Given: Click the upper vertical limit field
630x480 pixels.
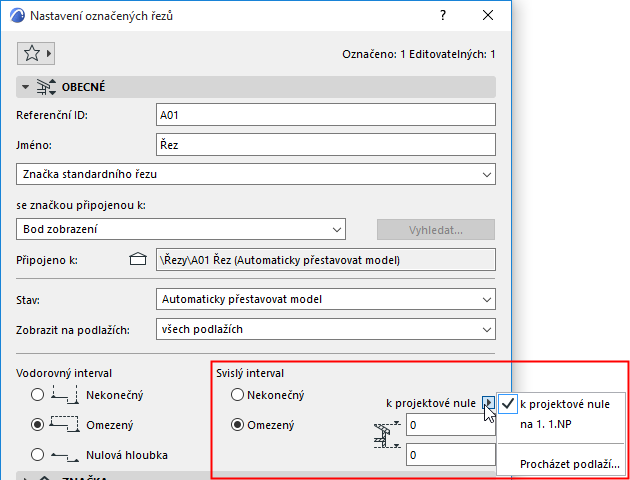Looking at the screenshot, I should coord(450,425).
